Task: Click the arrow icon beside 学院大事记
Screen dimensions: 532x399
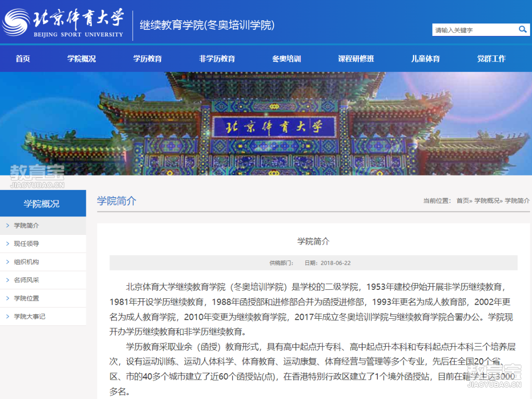Action: [x=7, y=317]
